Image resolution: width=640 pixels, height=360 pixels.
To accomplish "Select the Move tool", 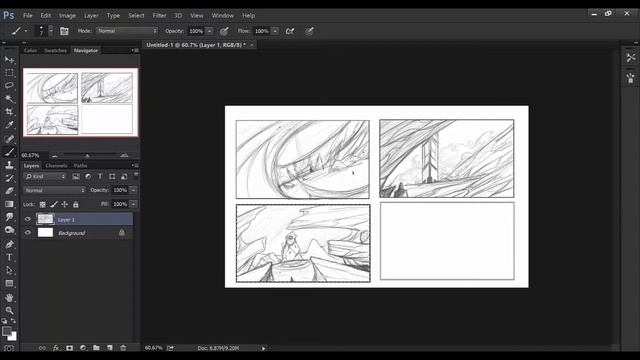I will (9, 60).
